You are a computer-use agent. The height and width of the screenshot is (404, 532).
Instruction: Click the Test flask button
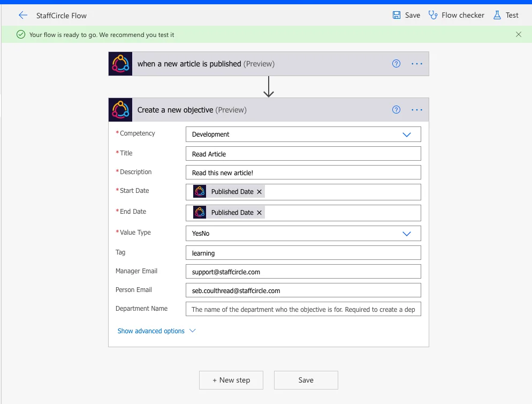click(506, 16)
